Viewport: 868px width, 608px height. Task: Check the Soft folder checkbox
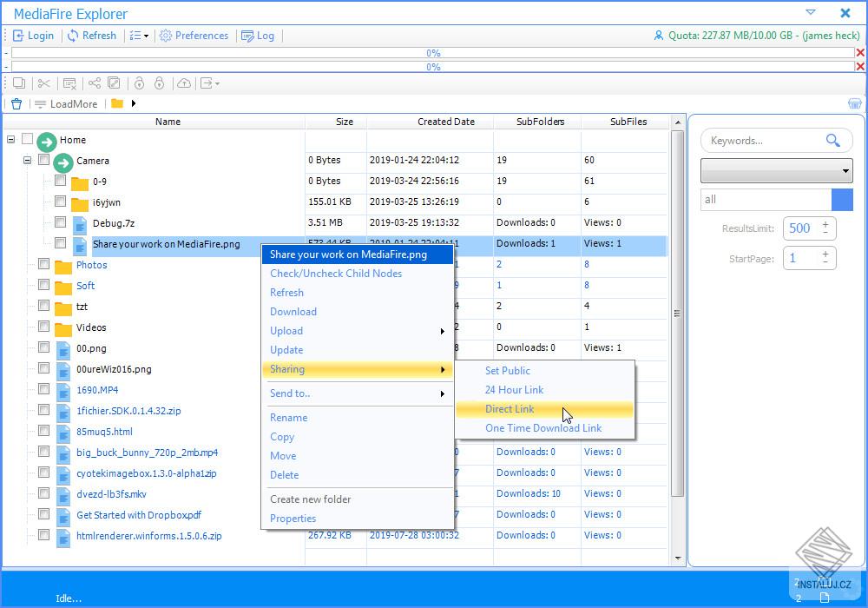pos(43,285)
